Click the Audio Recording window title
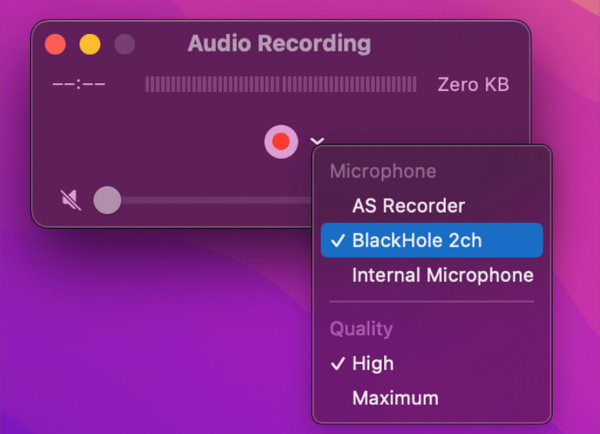The image size is (600, 434). tap(279, 43)
